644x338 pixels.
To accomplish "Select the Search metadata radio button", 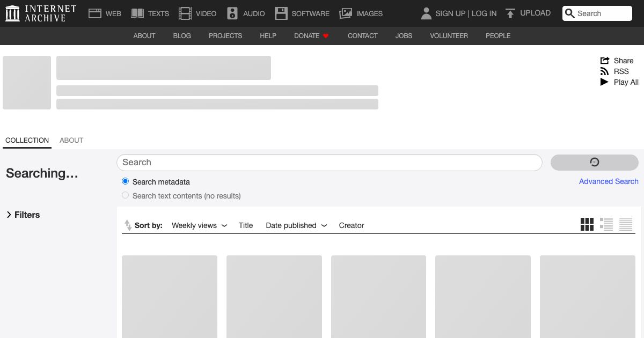I will point(125,181).
